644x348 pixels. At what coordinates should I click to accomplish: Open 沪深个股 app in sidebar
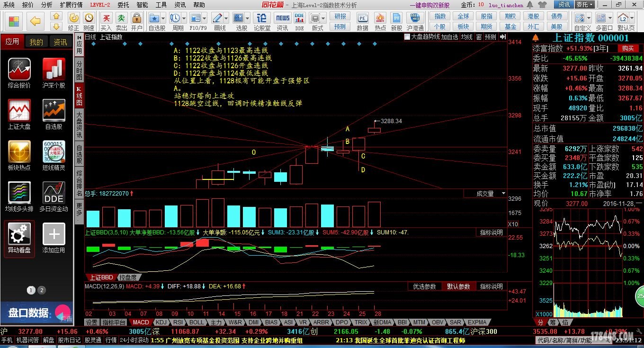tap(54, 73)
